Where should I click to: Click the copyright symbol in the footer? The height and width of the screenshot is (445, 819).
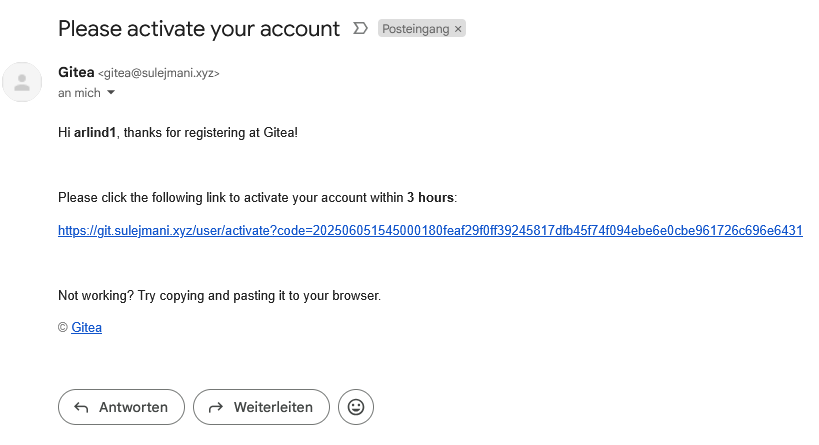[x=63, y=327]
